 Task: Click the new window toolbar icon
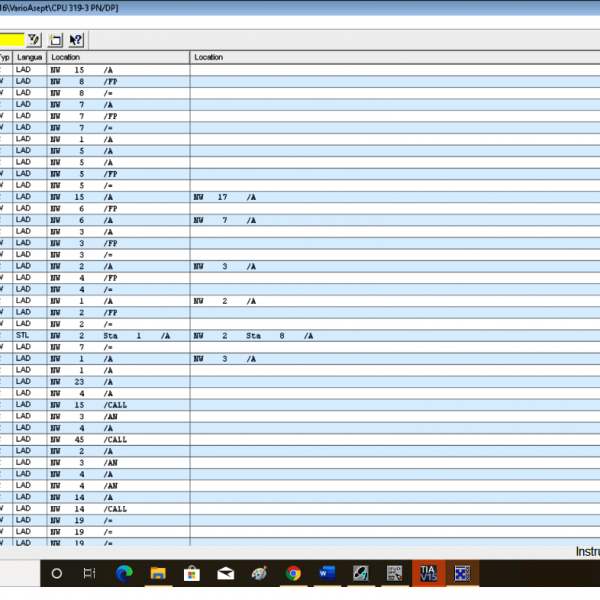point(55,40)
